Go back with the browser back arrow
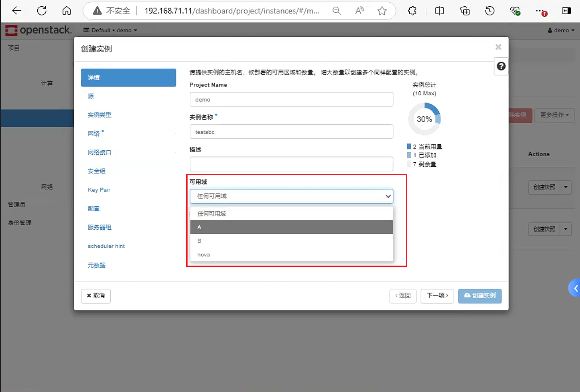Image resolution: width=580 pixels, height=392 pixels. (16, 11)
